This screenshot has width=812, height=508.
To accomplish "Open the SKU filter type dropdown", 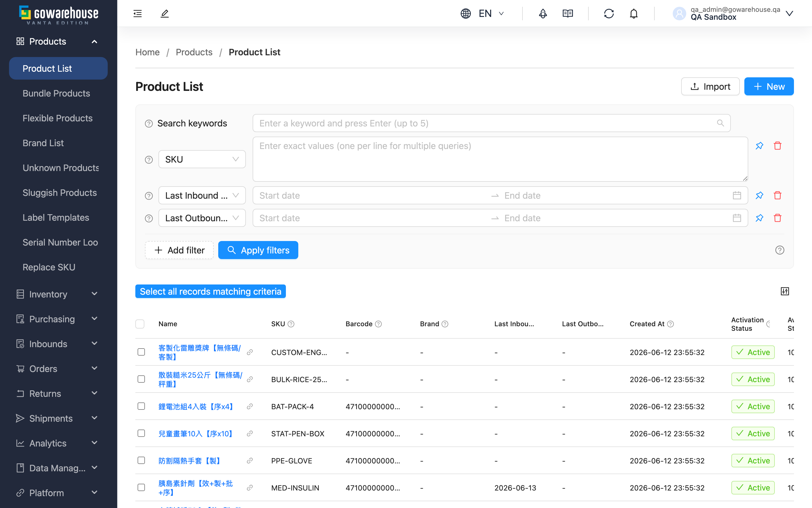I will click(x=202, y=159).
